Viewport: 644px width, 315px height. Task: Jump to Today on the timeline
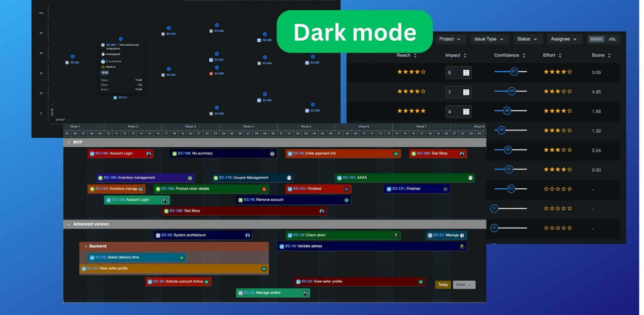(x=443, y=285)
